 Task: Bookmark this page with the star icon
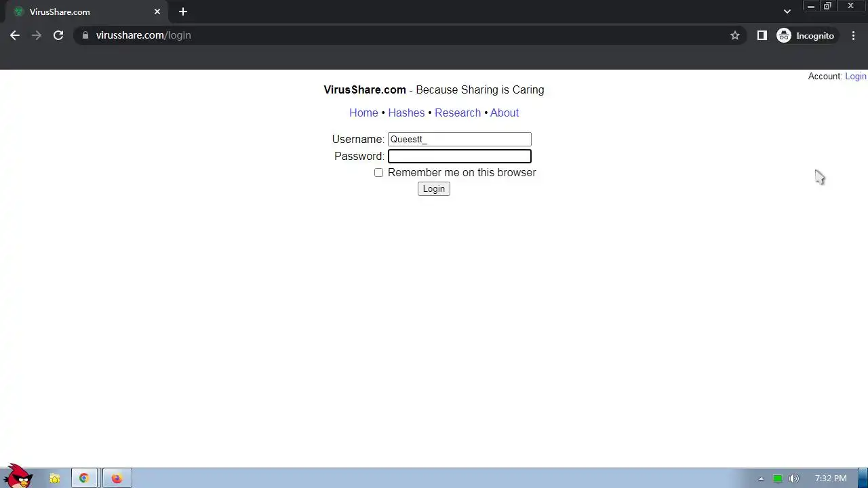735,35
